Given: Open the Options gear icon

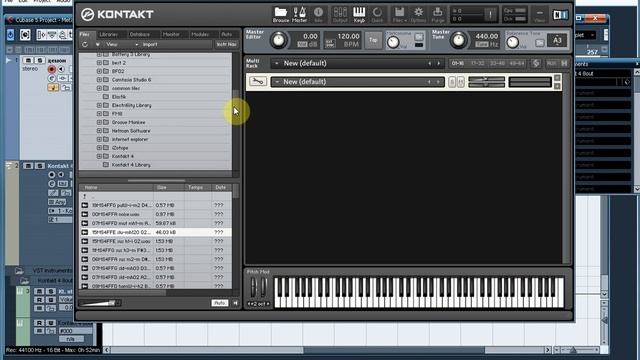Looking at the screenshot, I should click(x=418, y=14).
